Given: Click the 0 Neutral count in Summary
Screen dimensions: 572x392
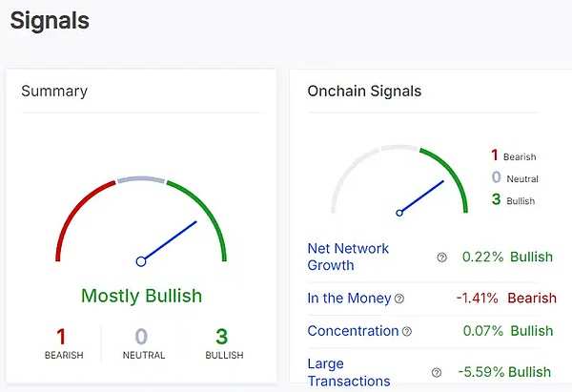Looking at the screenshot, I should [144, 343].
